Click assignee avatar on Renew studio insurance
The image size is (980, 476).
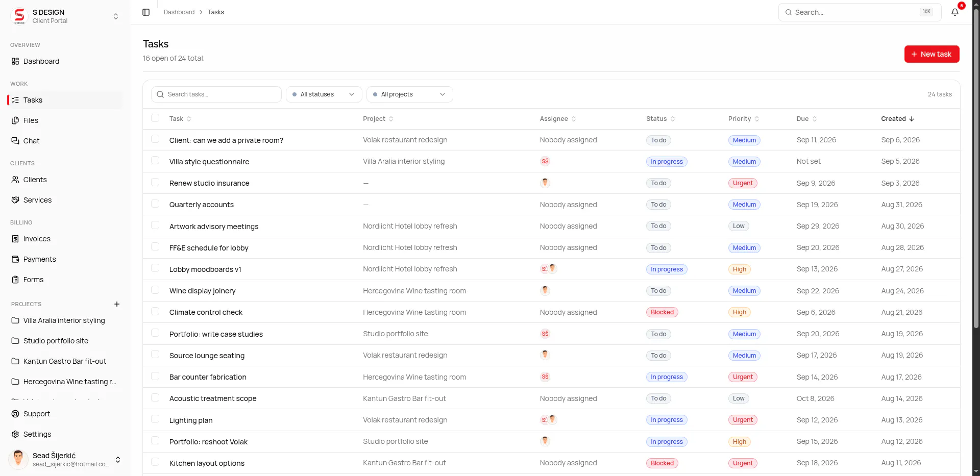(545, 183)
